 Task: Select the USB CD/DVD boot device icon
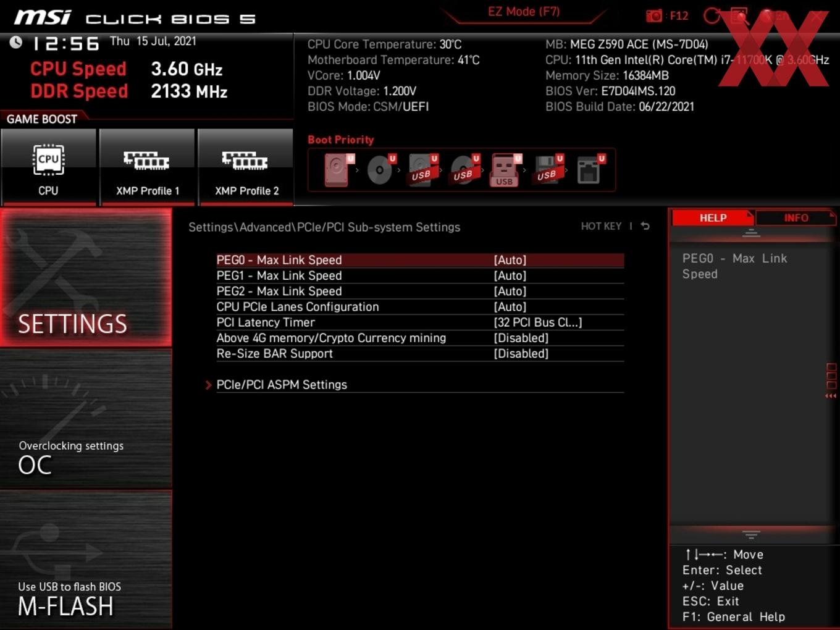coord(464,170)
